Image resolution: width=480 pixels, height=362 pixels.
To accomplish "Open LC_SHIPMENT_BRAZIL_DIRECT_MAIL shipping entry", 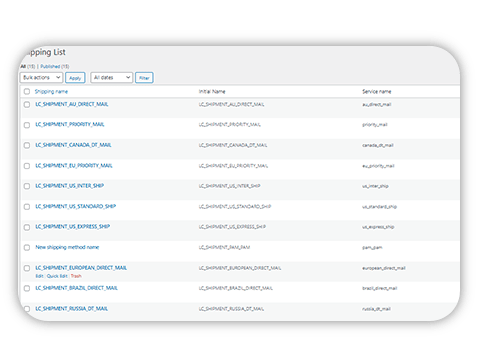I will pos(76,288).
